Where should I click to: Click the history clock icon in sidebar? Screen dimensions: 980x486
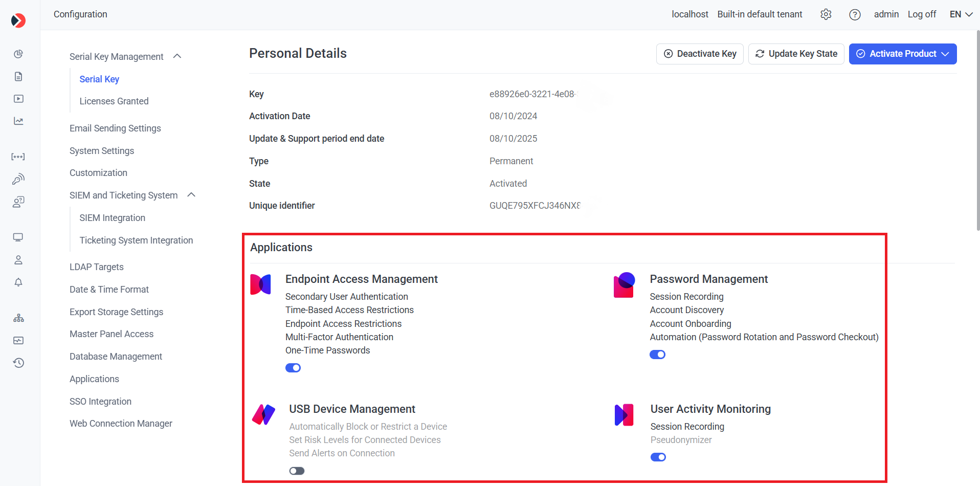18,363
